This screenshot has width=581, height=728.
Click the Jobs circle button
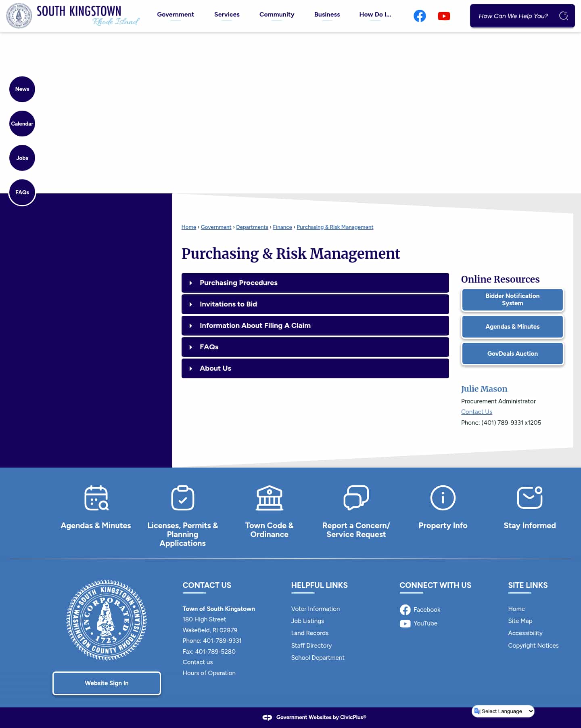click(22, 158)
